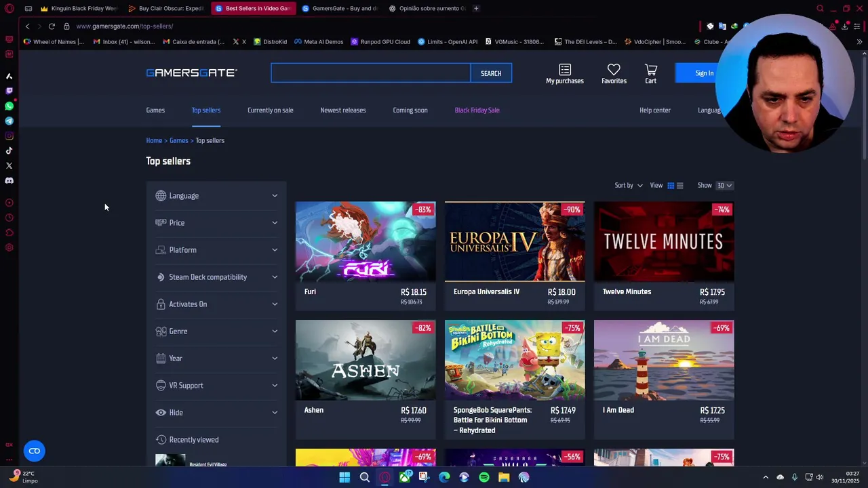Open the My purchases icon
The height and width of the screenshot is (488, 868).
(x=564, y=74)
